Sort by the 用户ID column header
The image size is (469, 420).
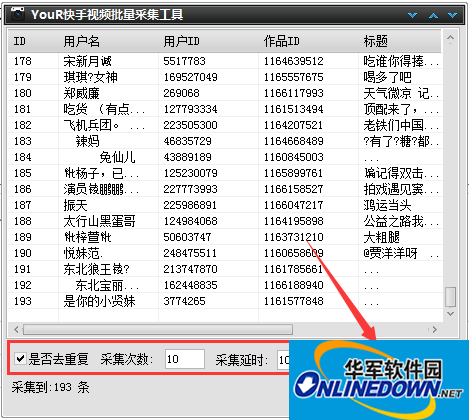pos(208,41)
